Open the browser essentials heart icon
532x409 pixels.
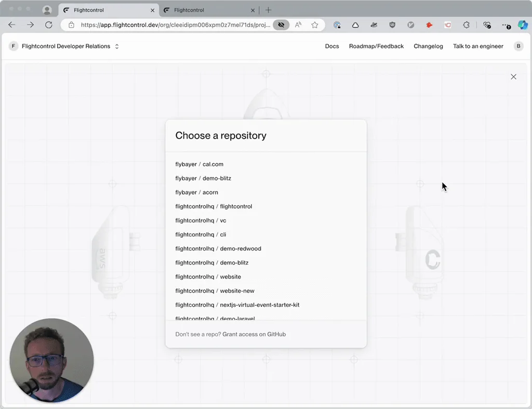(487, 25)
